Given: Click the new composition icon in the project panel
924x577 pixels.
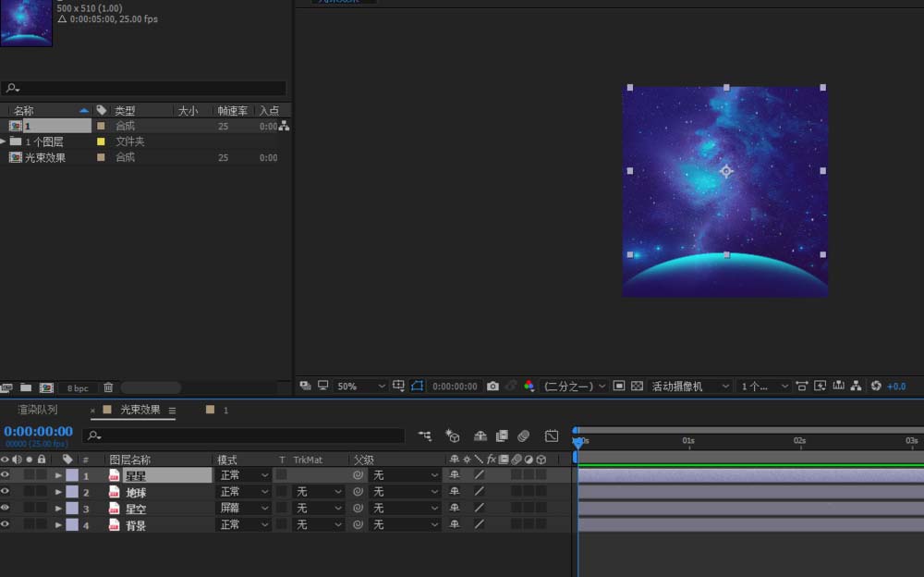Looking at the screenshot, I should coord(46,387).
